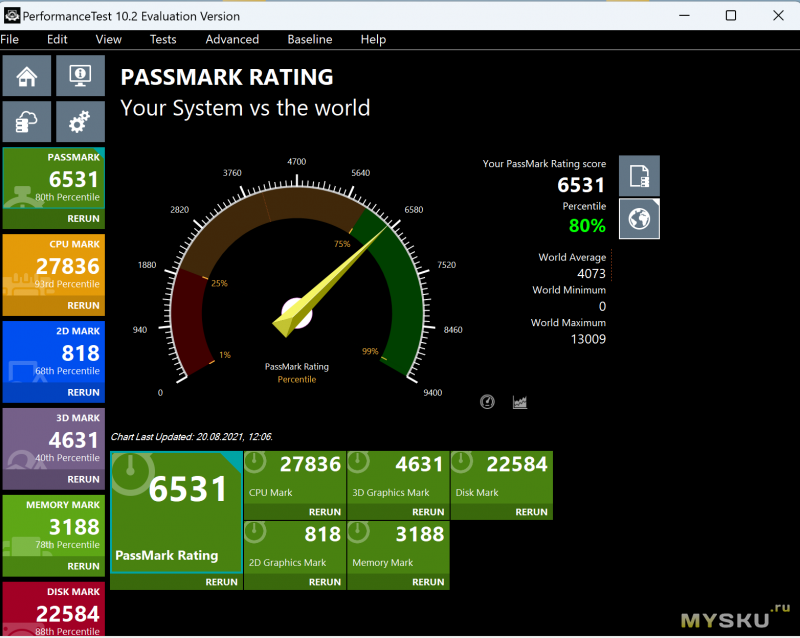Click the World Minimum 0 value
This screenshot has width=800, height=638.
click(603, 306)
